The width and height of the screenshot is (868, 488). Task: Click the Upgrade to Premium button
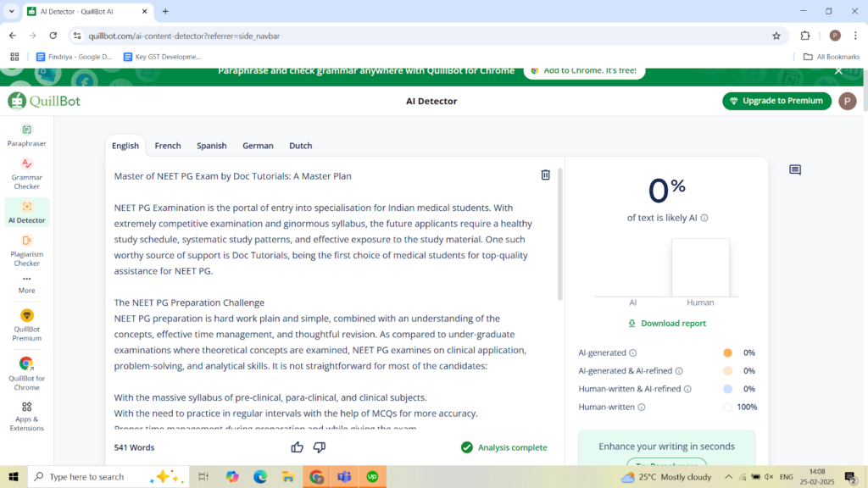click(x=776, y=101)
